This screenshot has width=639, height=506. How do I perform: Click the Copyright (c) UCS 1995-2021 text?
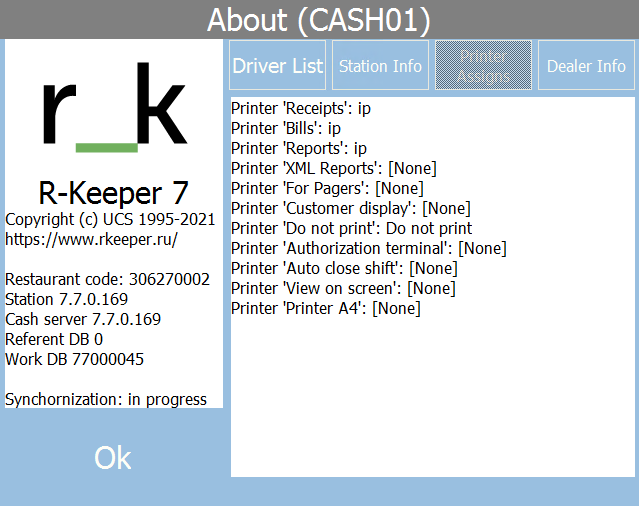[110, 220]
